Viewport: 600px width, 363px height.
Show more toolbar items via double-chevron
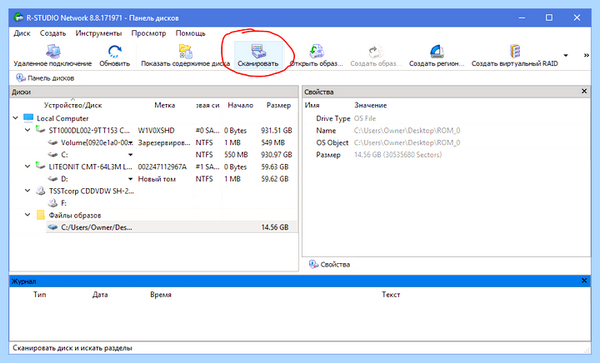(586, 55)
